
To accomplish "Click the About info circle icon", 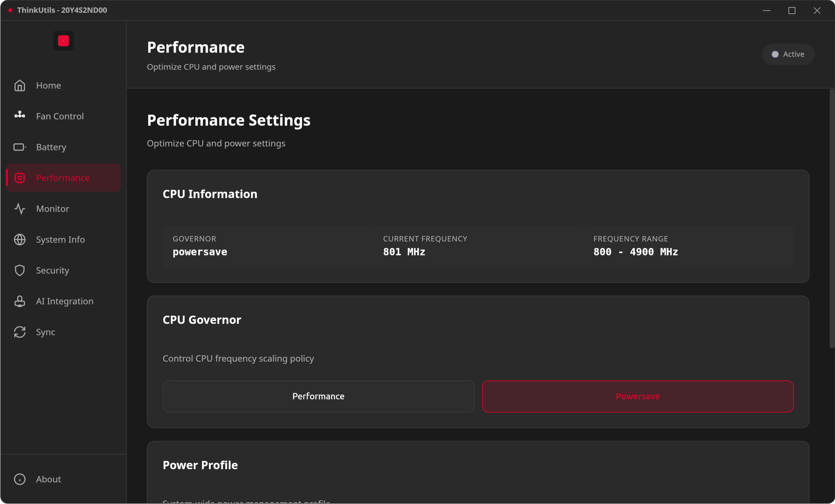I will click(x=20, y=479).
